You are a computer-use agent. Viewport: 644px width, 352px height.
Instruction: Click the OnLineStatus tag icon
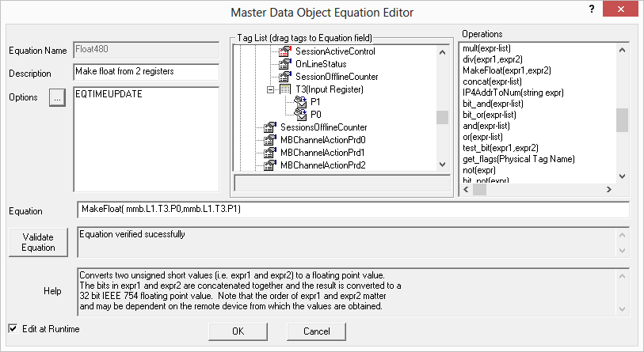tap(285, 64)
